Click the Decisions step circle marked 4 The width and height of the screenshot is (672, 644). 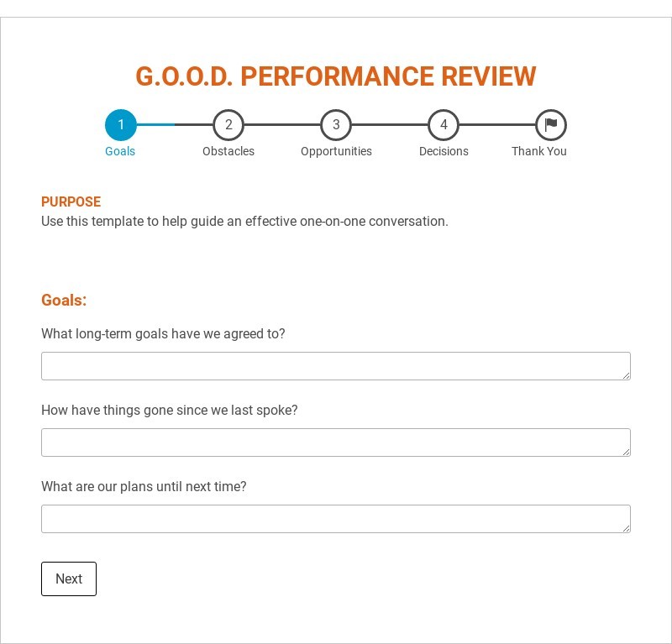[444, 124]
